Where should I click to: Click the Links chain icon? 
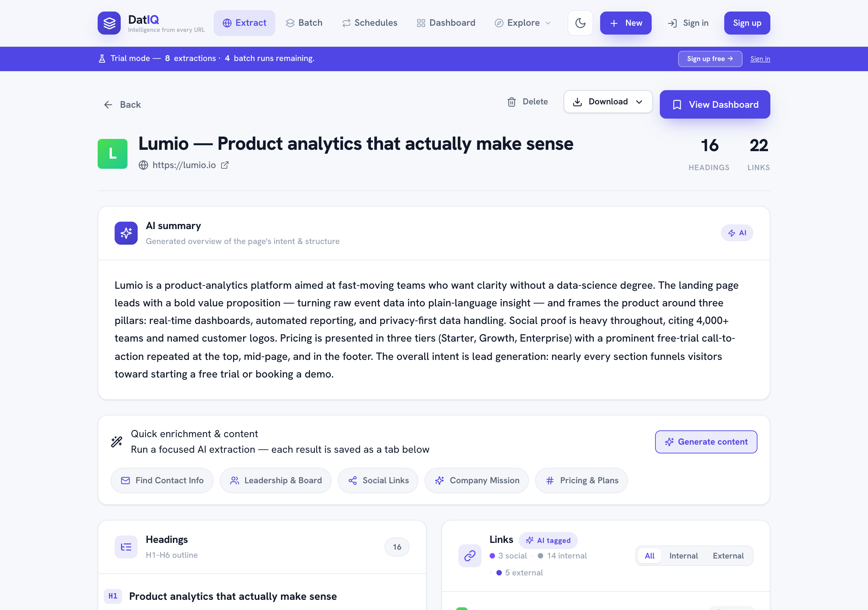tap(470, 555)
